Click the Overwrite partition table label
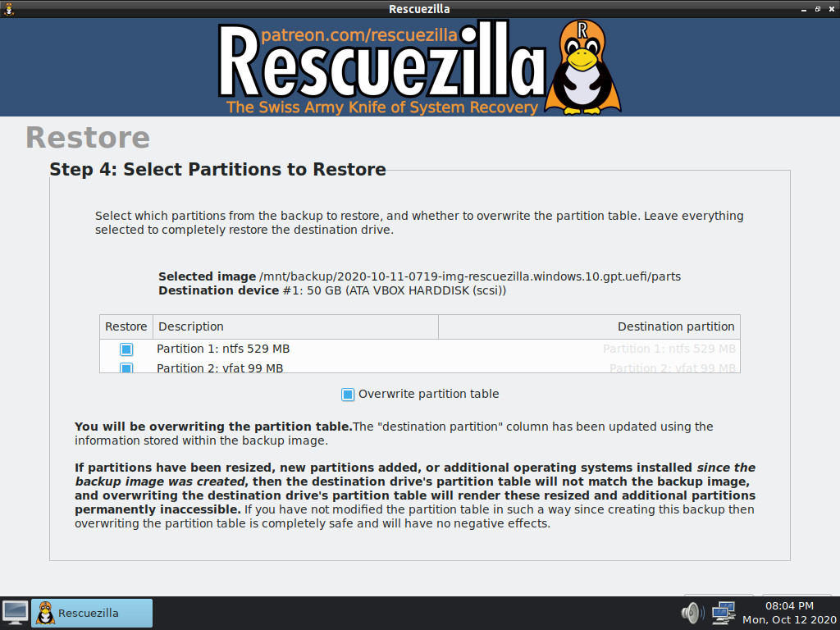 (x=428, y=394)
